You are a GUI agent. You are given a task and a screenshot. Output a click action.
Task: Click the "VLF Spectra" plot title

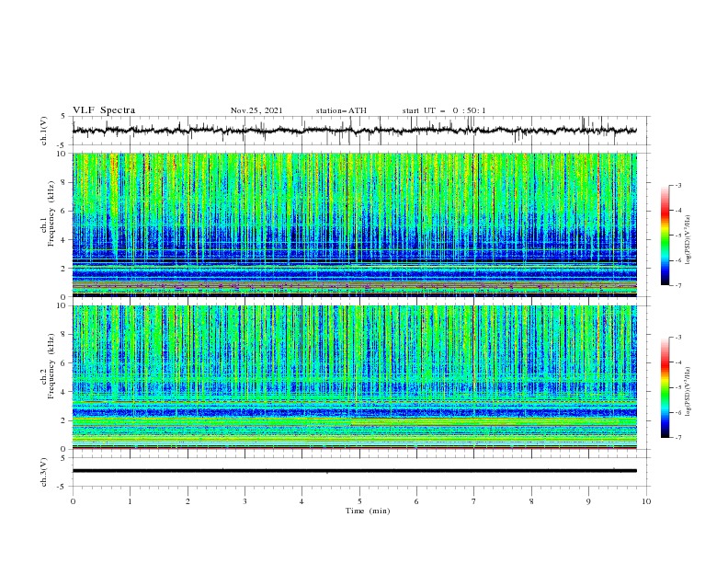[104, 110]
